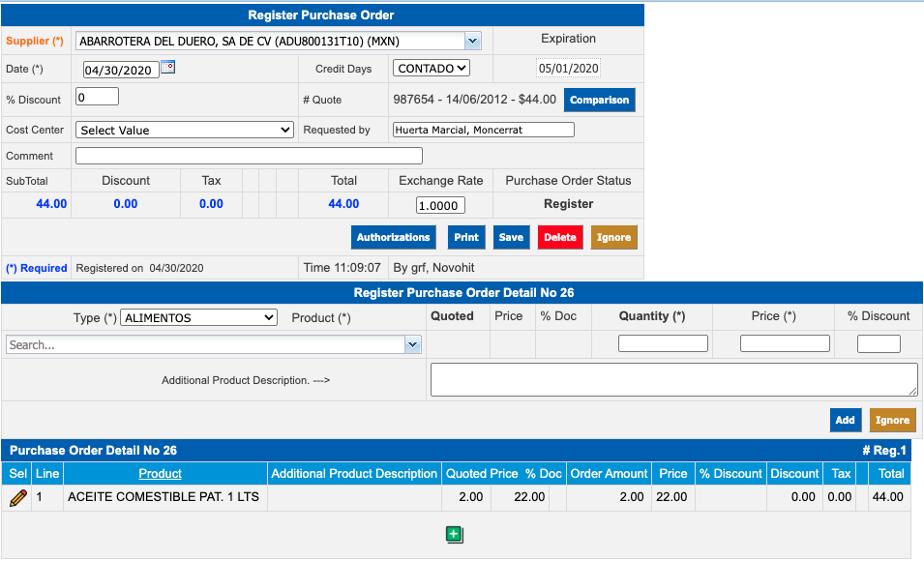
Task: Expand the Supplier dropdown arrow
Action: [472, 42]
